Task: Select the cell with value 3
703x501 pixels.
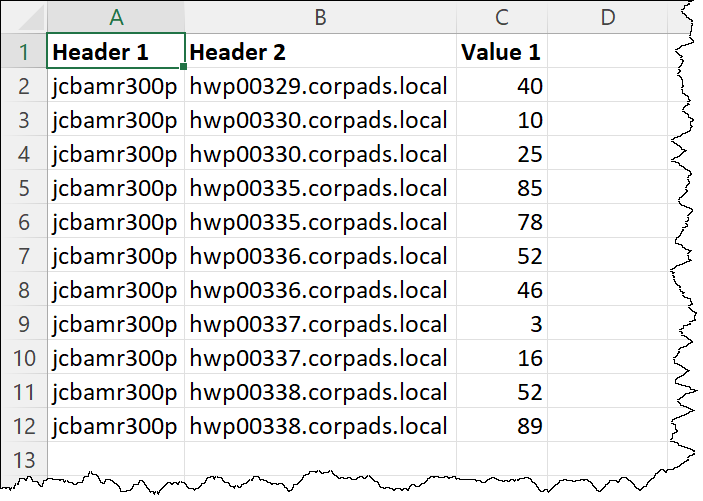Action: pyautogui.click(x=502, y=323)
